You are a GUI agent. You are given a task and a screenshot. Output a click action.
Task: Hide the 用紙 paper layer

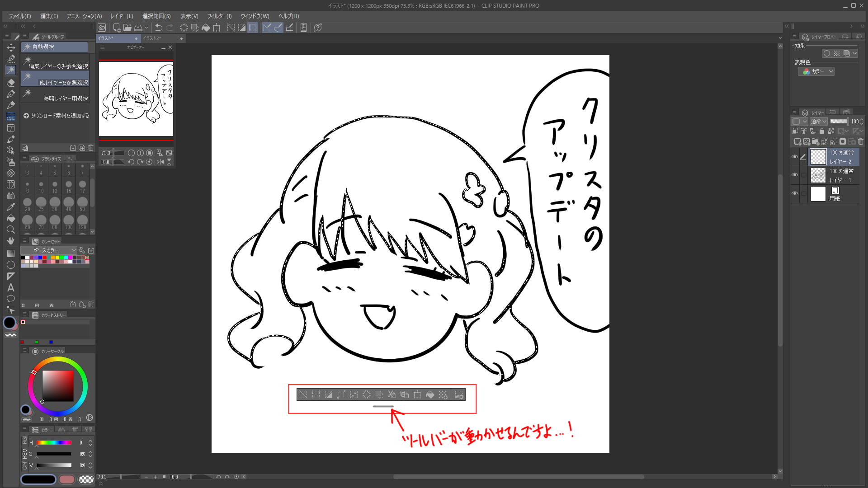pos(794,193)
